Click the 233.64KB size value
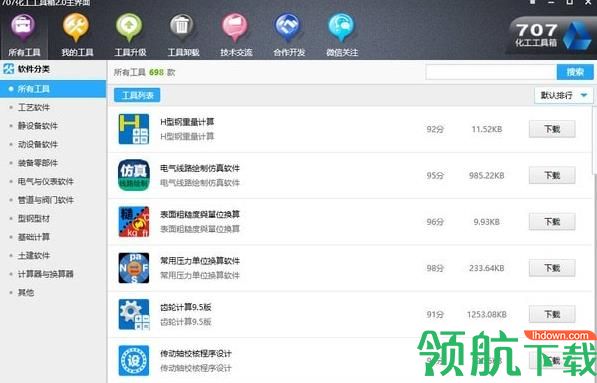Image resolution: width=597 pixels, height=383 pixels. click(x=487, y=268)
